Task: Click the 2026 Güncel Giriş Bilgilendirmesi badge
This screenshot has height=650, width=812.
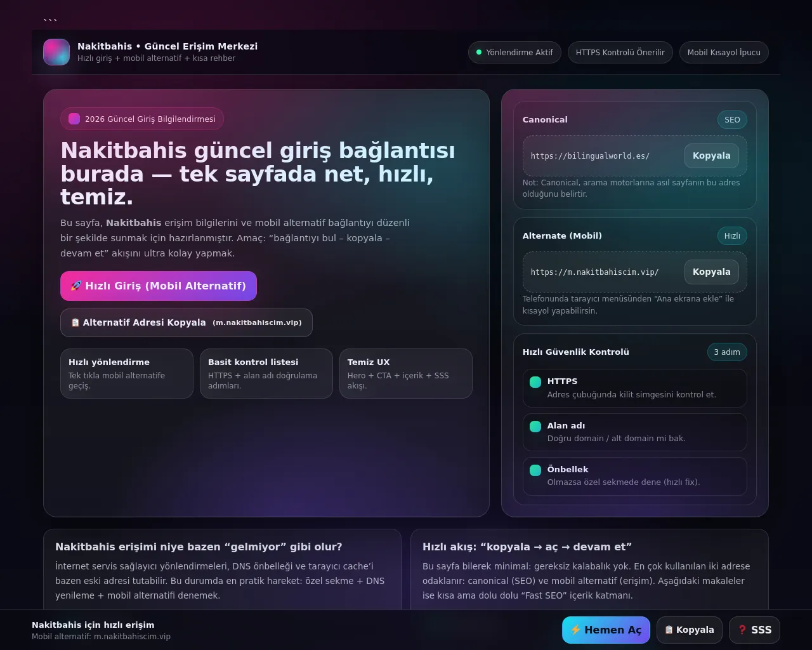Action: [x=142, y=119]
